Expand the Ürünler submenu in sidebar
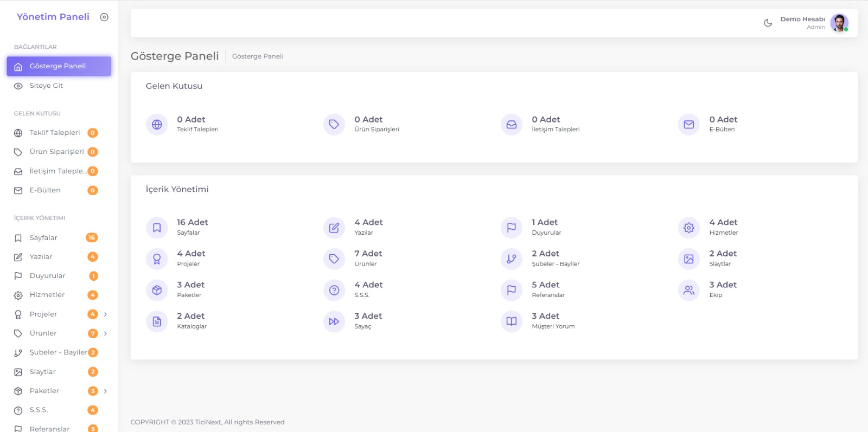 tap(105, 333)
